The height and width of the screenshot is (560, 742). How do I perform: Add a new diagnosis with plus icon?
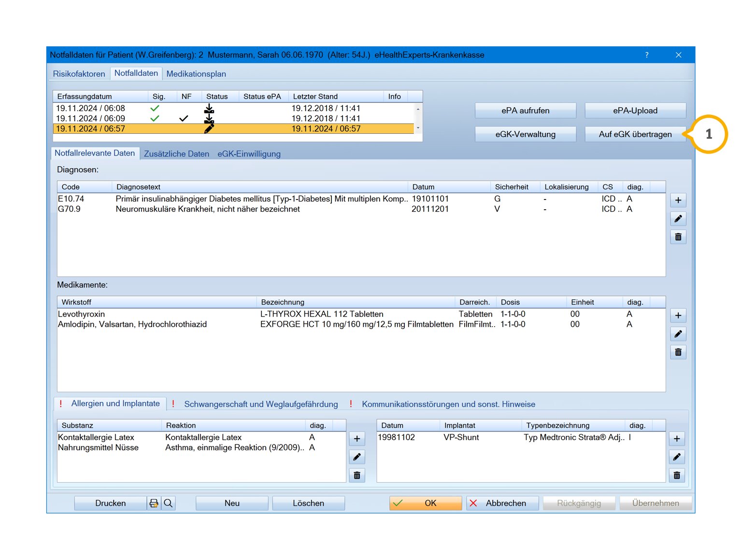tap(678, 200)
